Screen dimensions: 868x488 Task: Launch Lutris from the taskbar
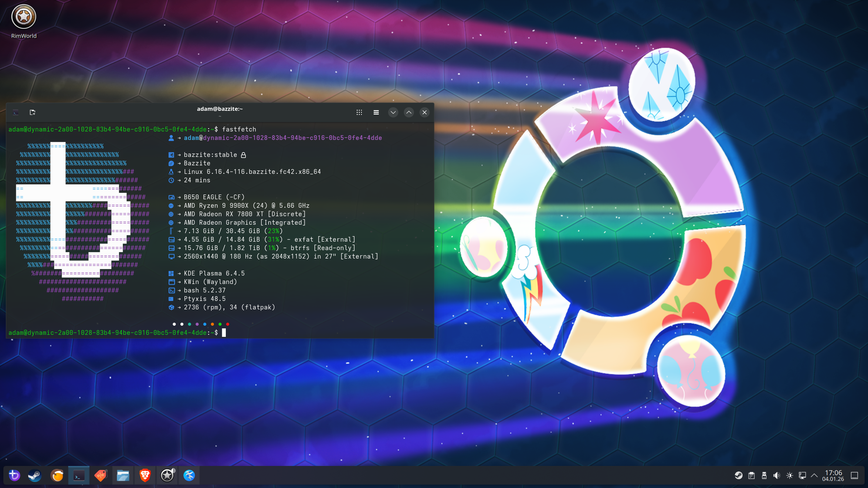57,475
